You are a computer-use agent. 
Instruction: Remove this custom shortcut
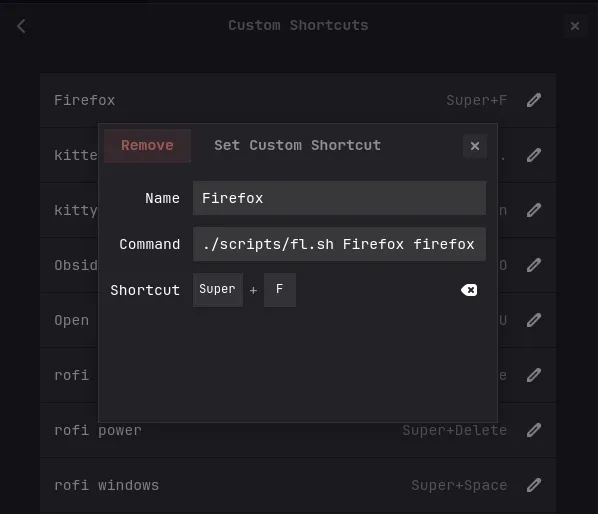pos(147,146)
